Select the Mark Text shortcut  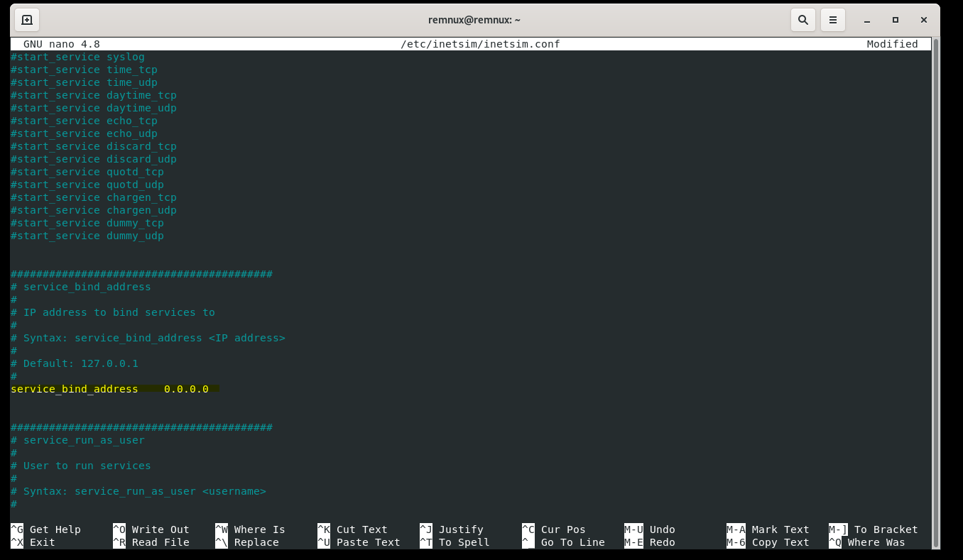pos(779,529)
